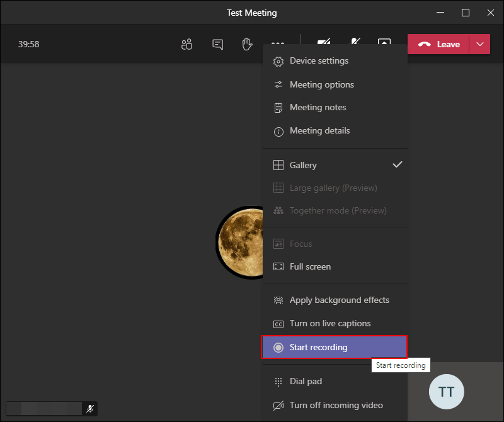Open Device settings
The width and height of the screenshot is (504, 422).
point(335,60)
